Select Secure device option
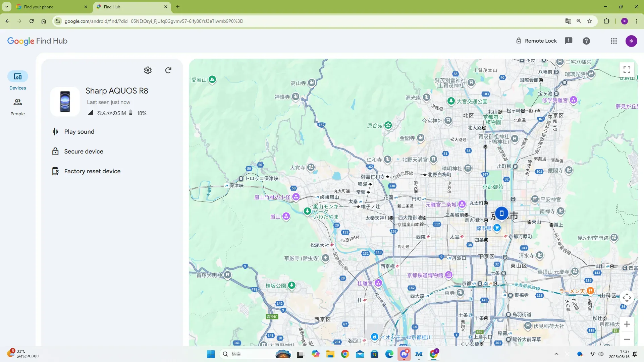644x362 pixels. click(x=84, y=152)
